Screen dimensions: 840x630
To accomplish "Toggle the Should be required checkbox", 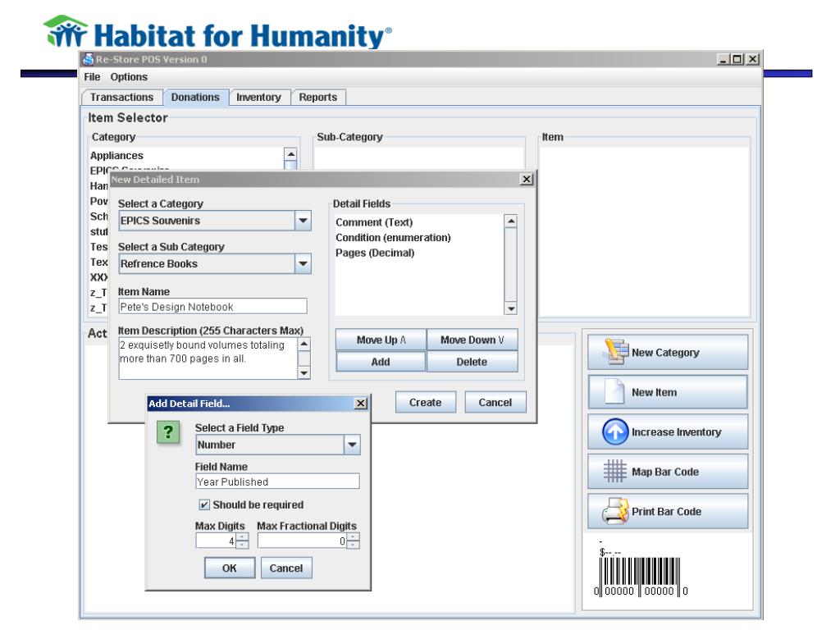I will pos(204,504).
